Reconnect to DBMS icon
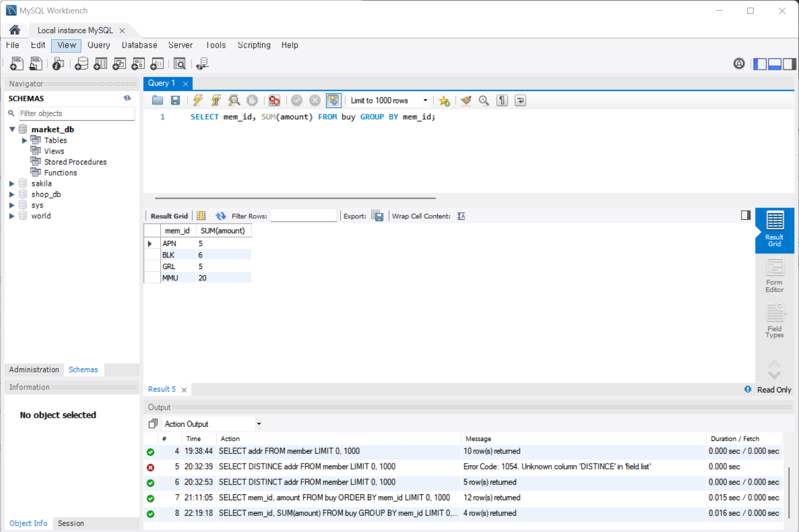 point(202,64)
